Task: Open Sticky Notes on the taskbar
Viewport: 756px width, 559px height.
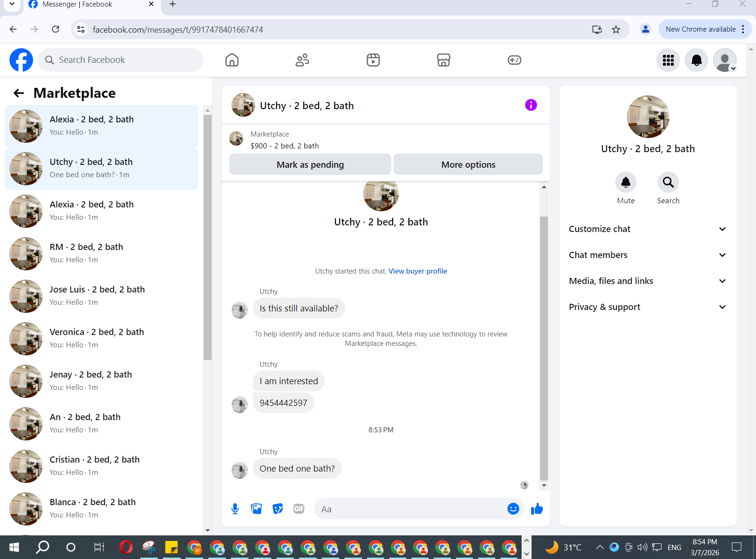Action: [171, 547]
